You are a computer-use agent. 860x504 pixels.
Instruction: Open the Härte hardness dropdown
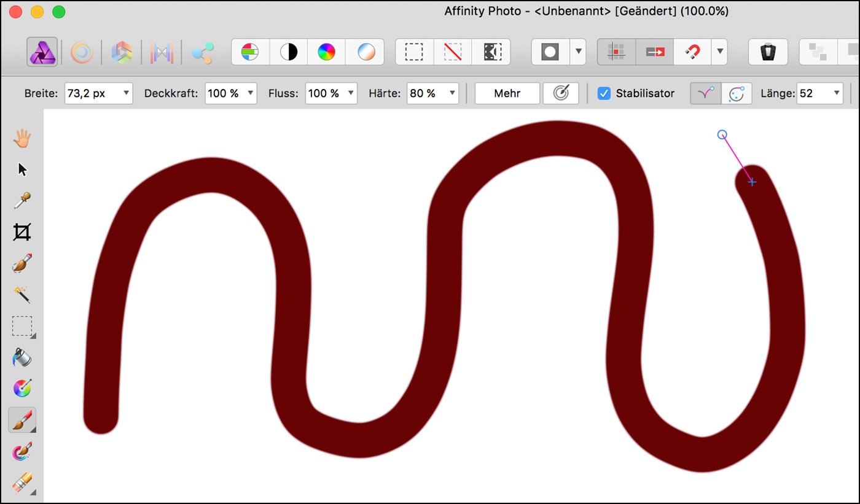pyautogui.click(x=452, y=93)
